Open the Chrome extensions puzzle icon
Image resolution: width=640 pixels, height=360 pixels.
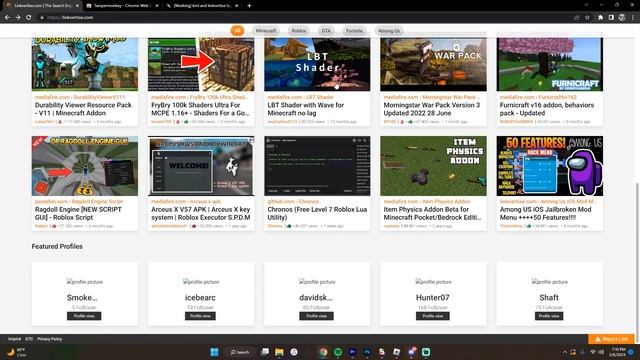(600, 18)
